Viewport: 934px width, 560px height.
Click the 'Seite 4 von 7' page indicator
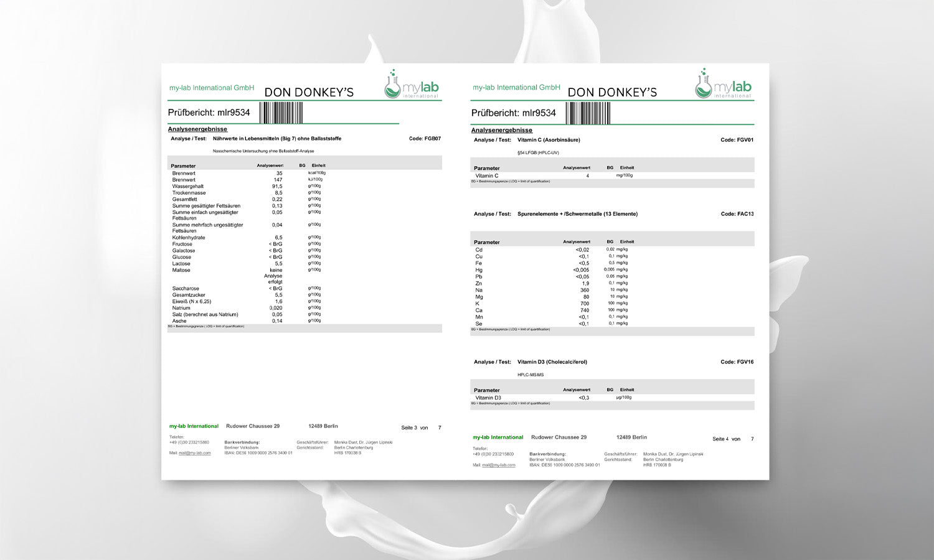[732, 439]
